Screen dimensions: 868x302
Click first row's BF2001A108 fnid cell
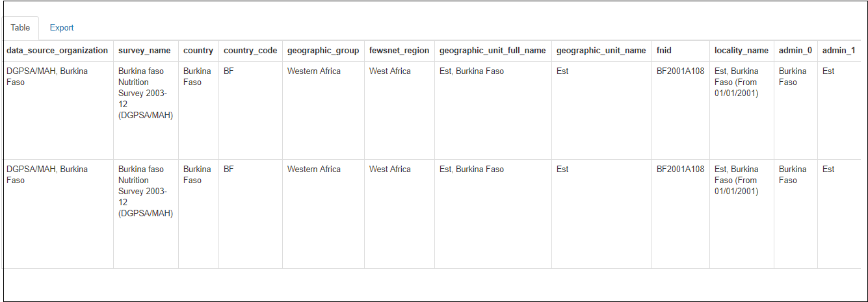pos(680,71)
